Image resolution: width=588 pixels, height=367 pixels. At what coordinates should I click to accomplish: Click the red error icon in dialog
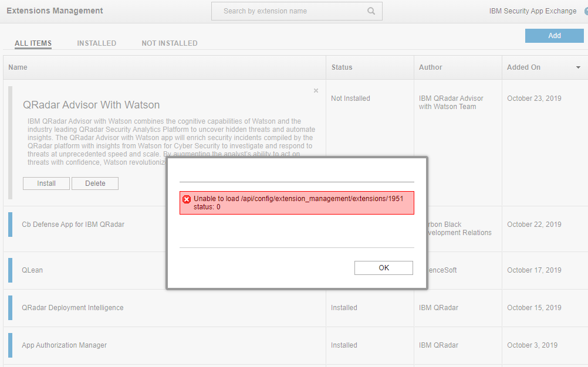click(x=187, y=199)
